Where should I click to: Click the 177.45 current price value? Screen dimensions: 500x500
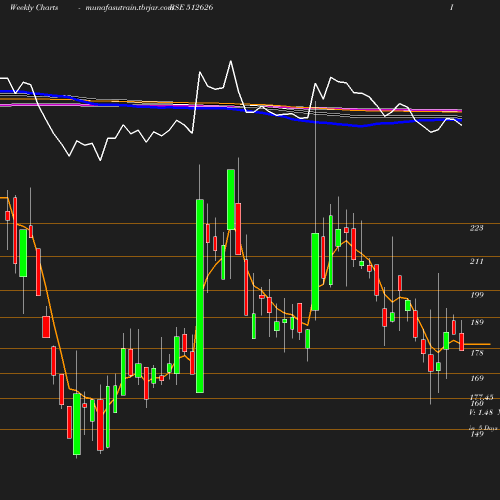(x=482, y=397)
